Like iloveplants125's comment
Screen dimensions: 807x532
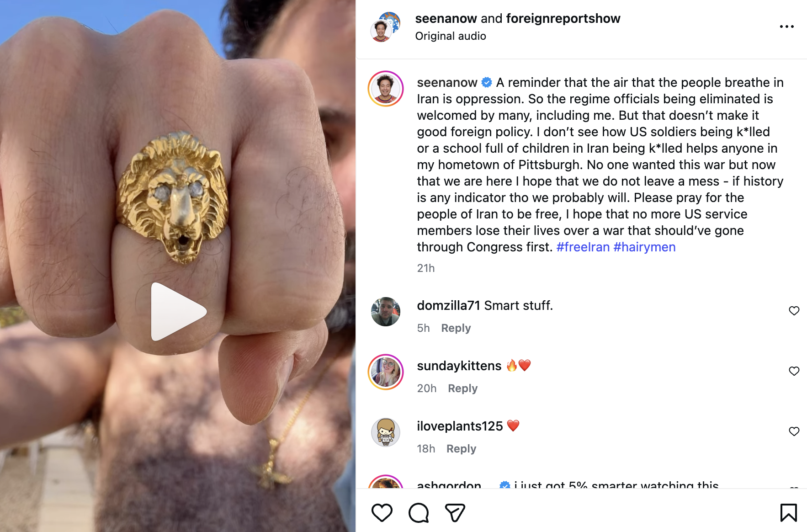(794, 431)
